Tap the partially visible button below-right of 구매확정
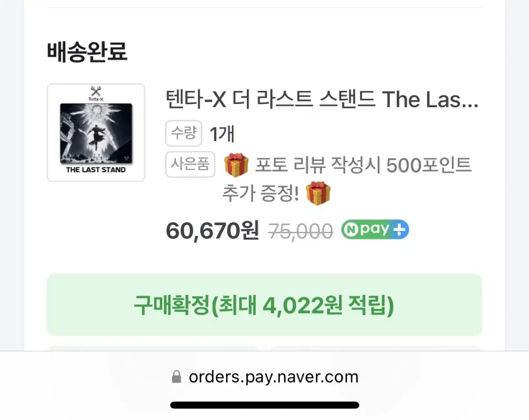The height and width of the screenshot is (420, 529). pos(376,349)
